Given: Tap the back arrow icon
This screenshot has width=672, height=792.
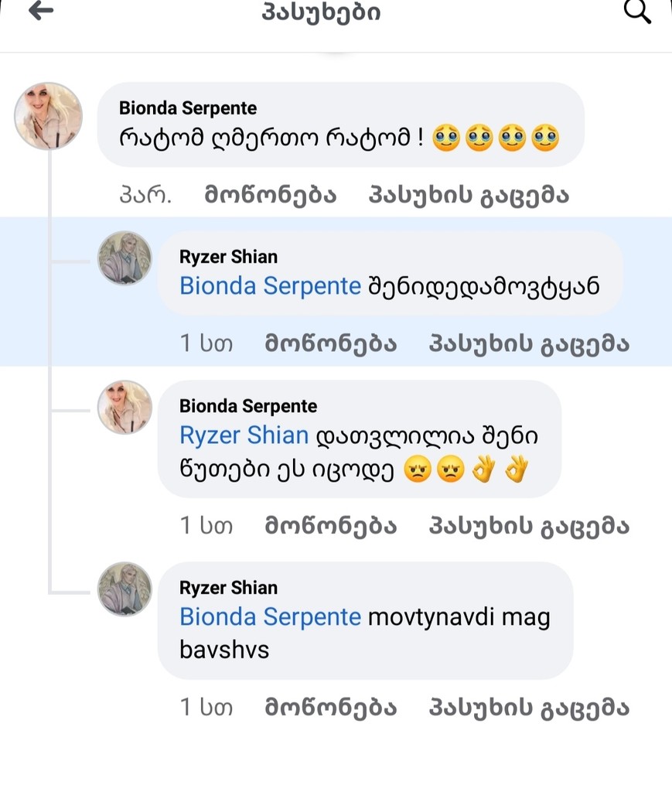Looking at the screenshot, I should pyautogui.click(x=41, y=11).
